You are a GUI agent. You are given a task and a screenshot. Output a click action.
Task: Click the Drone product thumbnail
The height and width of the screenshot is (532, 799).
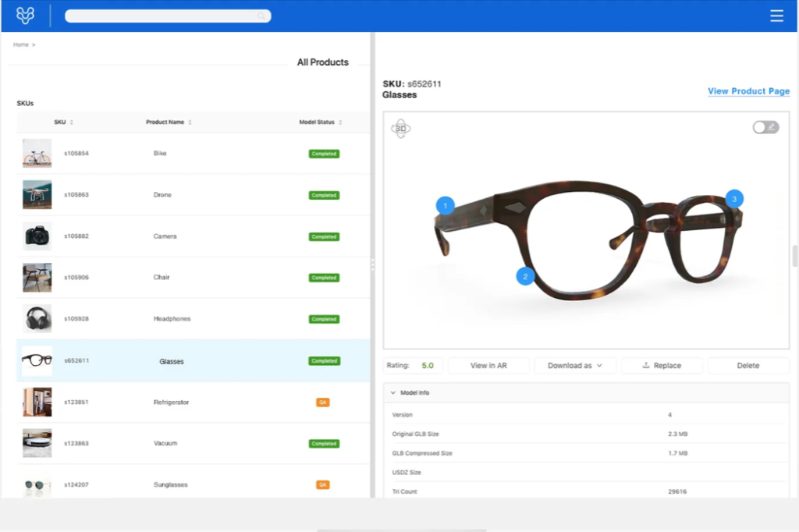[x=37, y=195]
